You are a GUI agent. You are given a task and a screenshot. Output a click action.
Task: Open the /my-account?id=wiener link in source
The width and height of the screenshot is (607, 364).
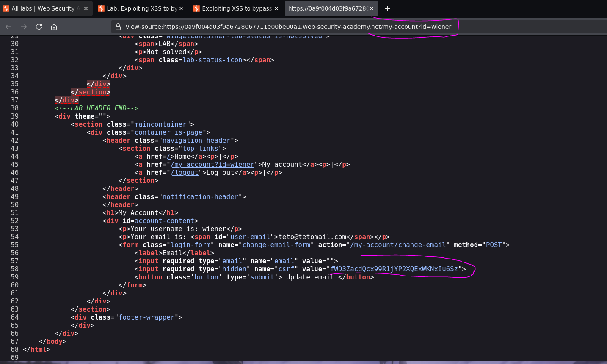(x=212, y=164)
